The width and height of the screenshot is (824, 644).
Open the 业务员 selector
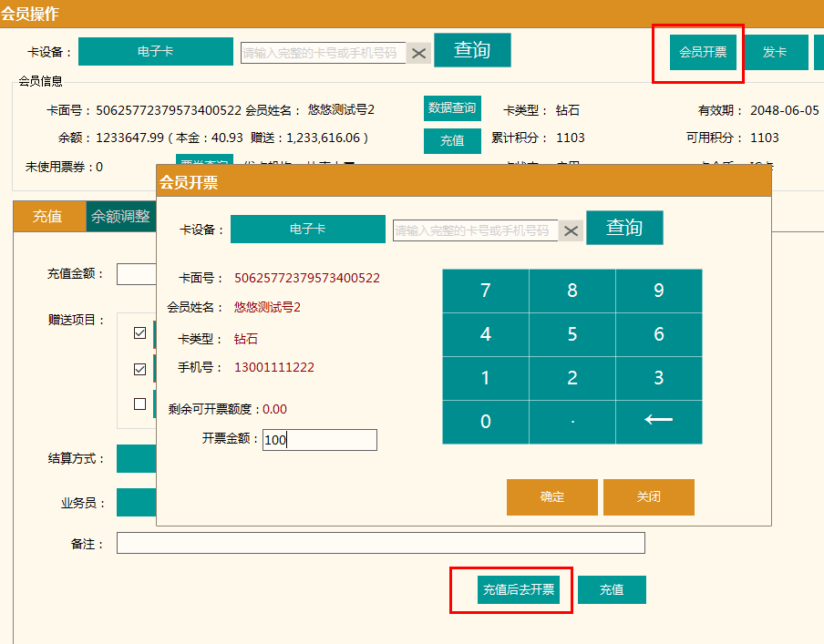point(136,502)
